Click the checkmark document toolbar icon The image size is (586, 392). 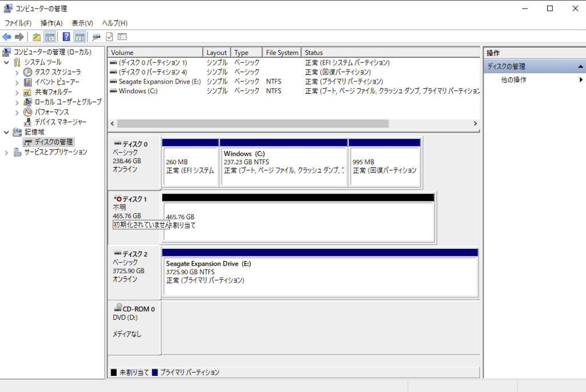coord(109,37)
